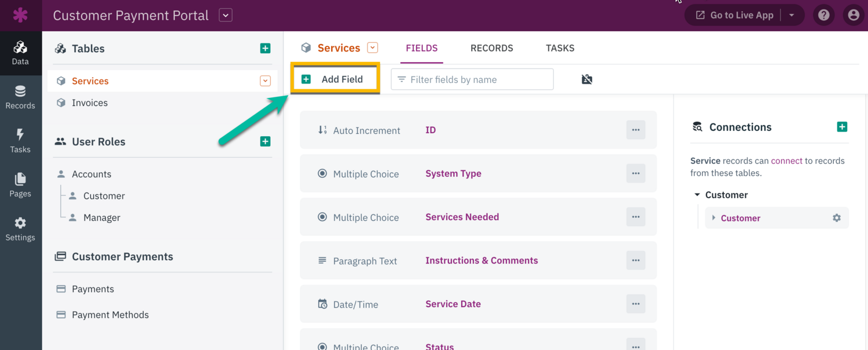Open the user account profile icon
This screenshot has width=868, height=350.
(x=854, y=15)
